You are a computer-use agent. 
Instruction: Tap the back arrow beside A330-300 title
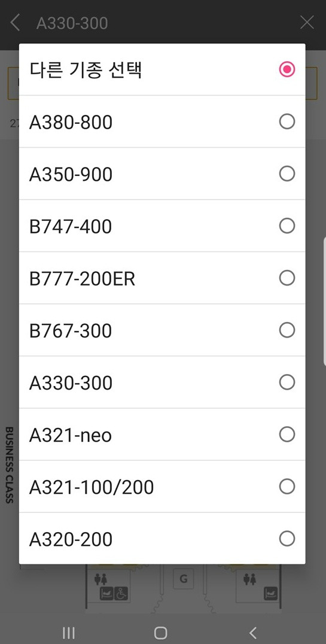pos(15,23)
